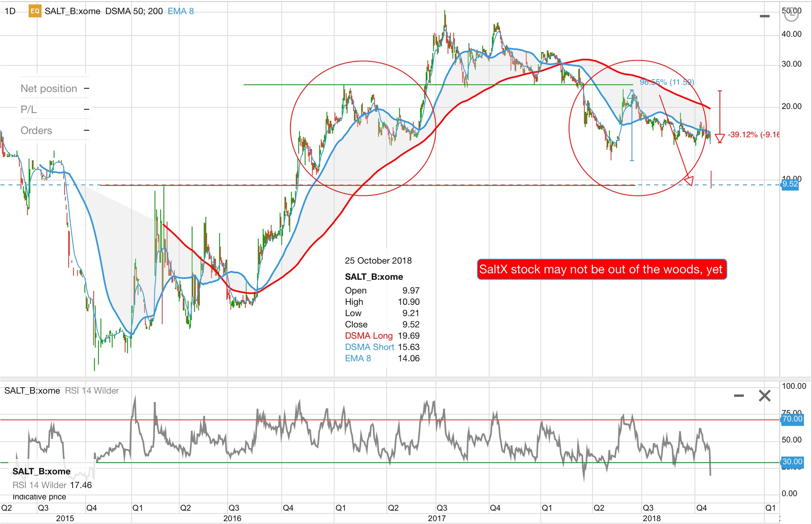This screenshot has width=812, height=524.
Task: Click the Indicative price label
Action: point(39,497)
